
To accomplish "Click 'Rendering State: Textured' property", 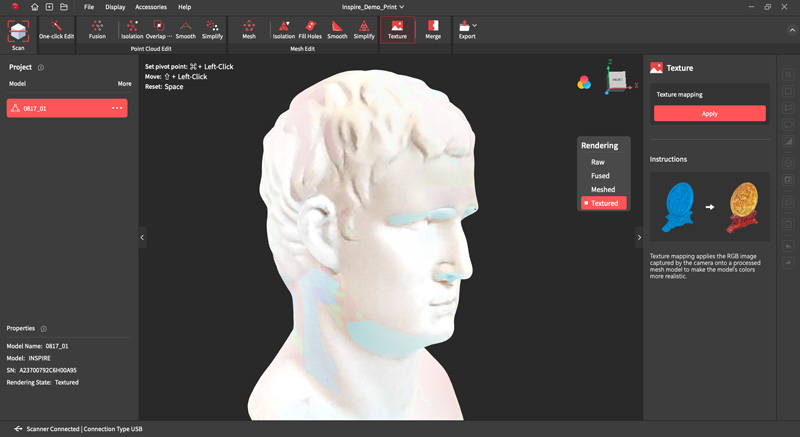I will pos(42,382).
